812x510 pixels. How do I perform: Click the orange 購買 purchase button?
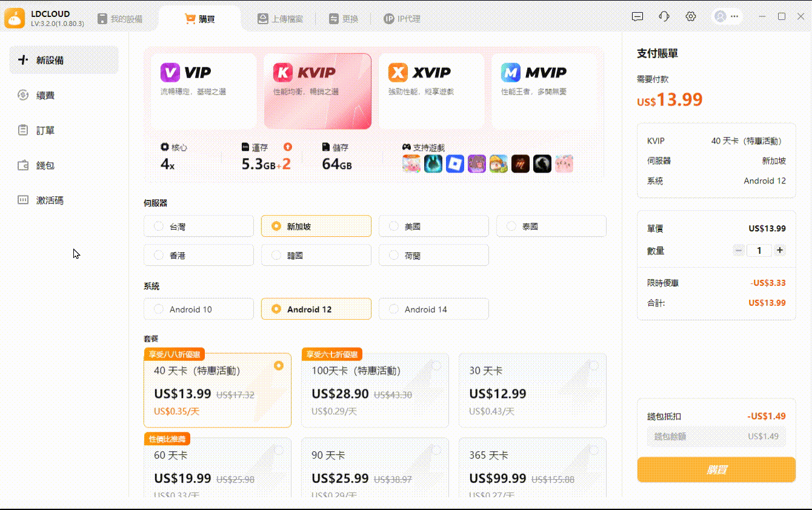click(716, 469)
